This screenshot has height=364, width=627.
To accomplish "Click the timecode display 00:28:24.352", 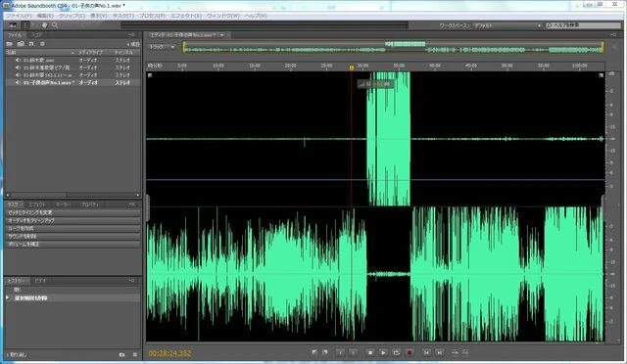I will (x=169, y=353).
